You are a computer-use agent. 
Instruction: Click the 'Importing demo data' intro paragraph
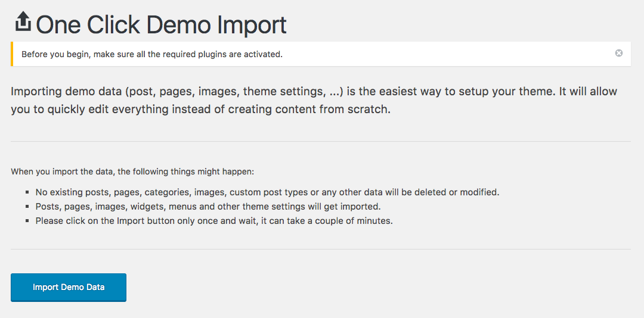[314, 101]
